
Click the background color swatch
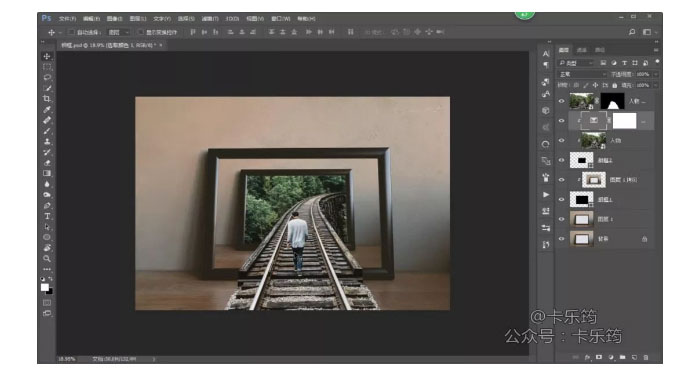tap(50, 292)
